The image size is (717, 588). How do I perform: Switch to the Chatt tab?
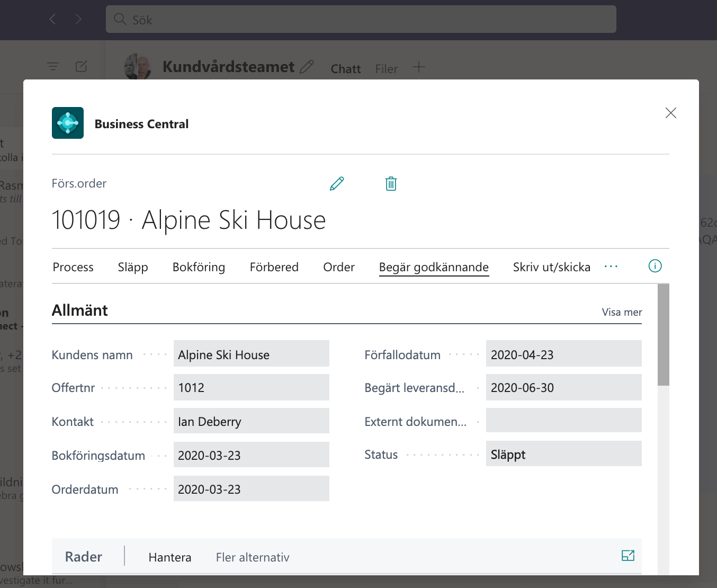pos(346,69)
